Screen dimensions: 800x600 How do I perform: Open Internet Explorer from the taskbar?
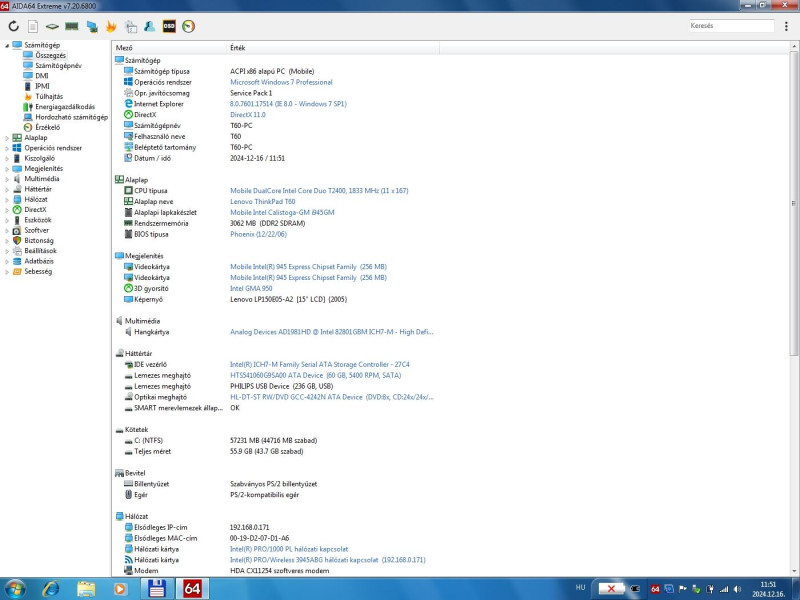pos(51,589)
